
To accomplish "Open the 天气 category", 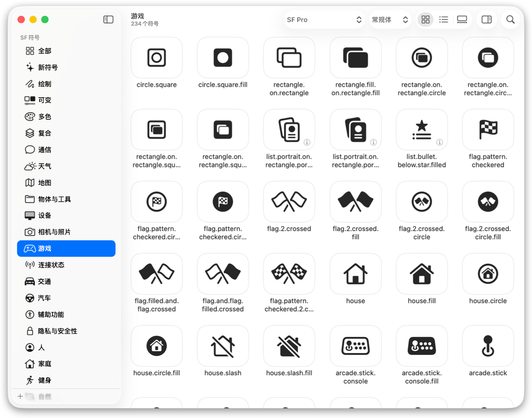I will point(66,166).
